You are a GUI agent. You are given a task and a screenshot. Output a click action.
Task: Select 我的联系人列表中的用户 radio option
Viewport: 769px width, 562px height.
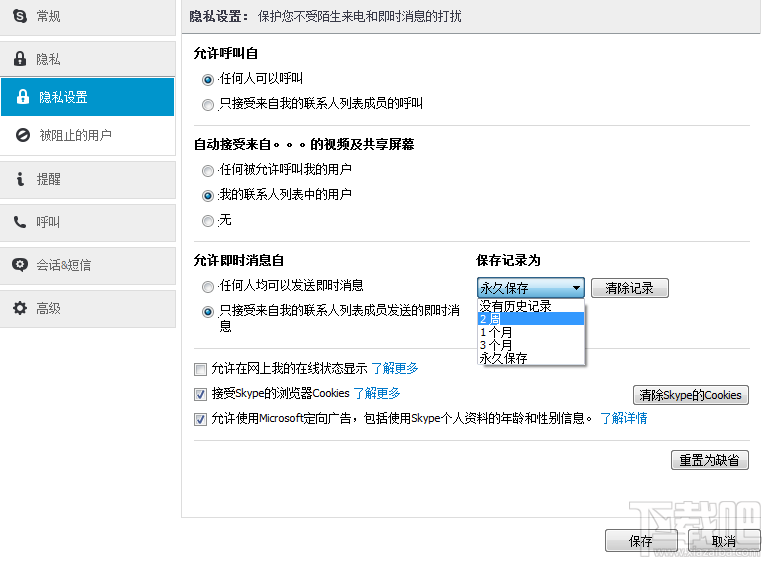pos(208,196)
